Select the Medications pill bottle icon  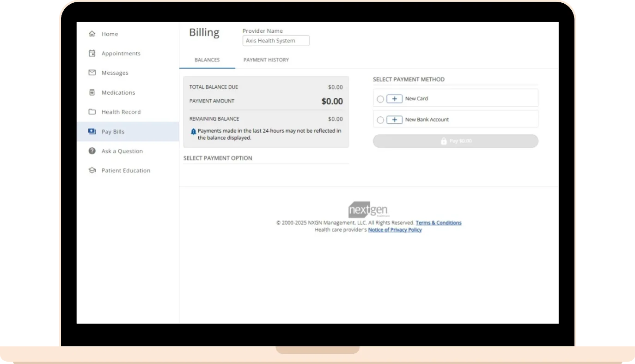pos(92,92)
